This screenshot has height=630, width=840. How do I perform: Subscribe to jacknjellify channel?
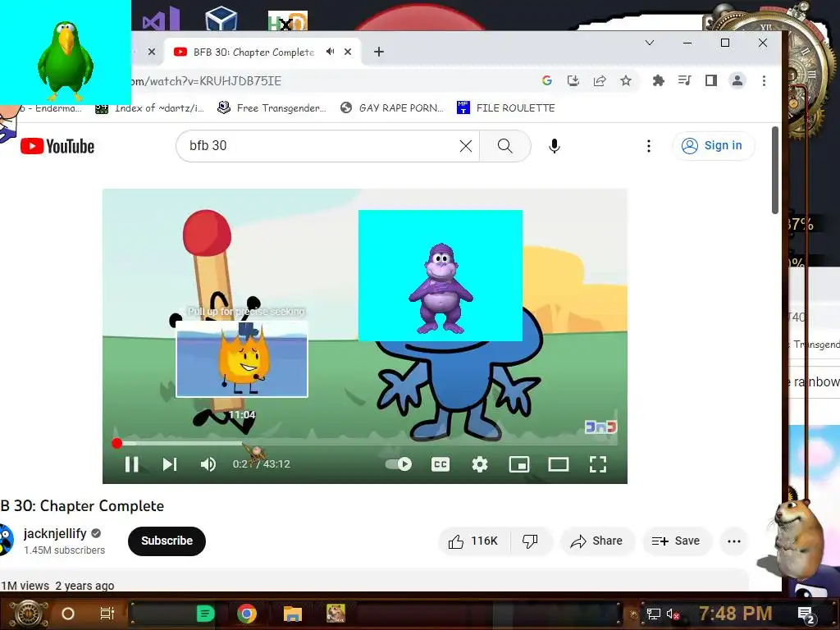(x=167, y=541)
